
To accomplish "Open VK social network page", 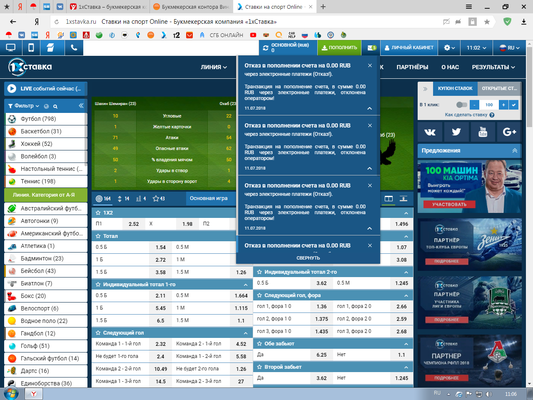I will [x=430, y=132].
